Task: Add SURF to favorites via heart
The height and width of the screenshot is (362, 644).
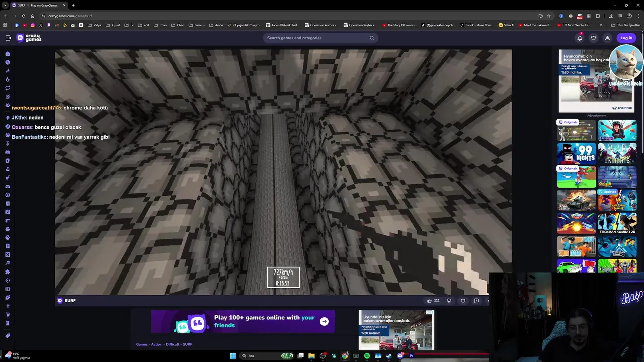Action: tap(463, 301)
